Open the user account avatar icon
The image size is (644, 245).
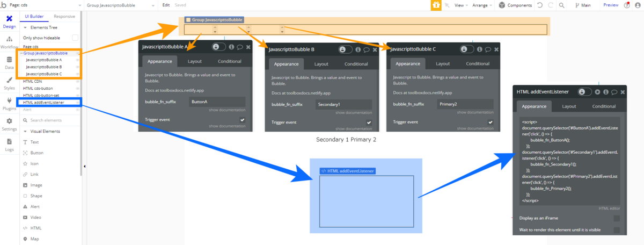pos(638,5)
